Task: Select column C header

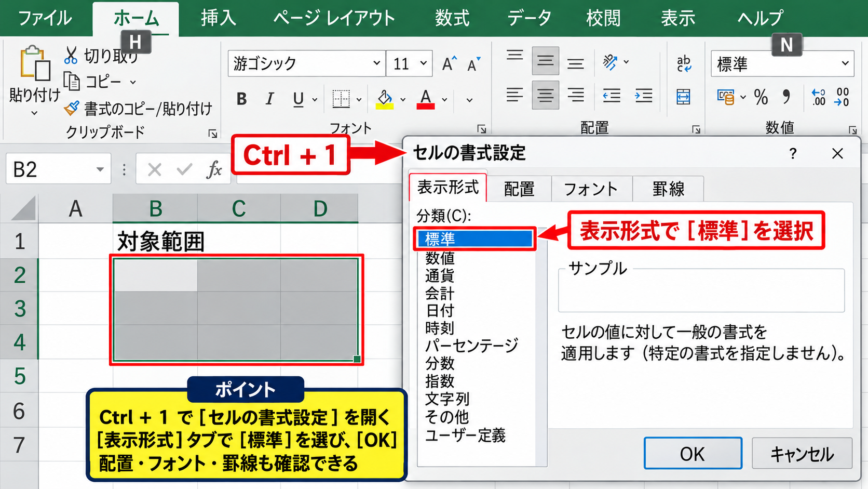Action: coord(238,209)
